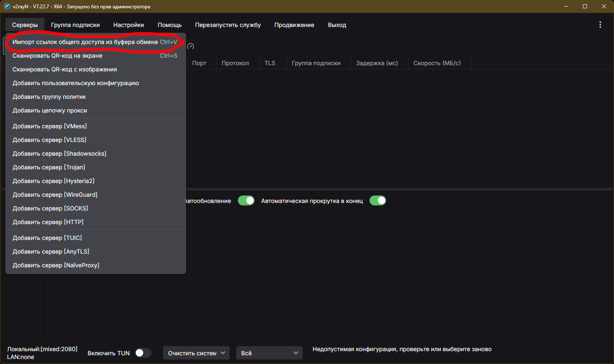Sort by the Скорость (МБ/с) column header
614x364 pixels.
point(437,63)
